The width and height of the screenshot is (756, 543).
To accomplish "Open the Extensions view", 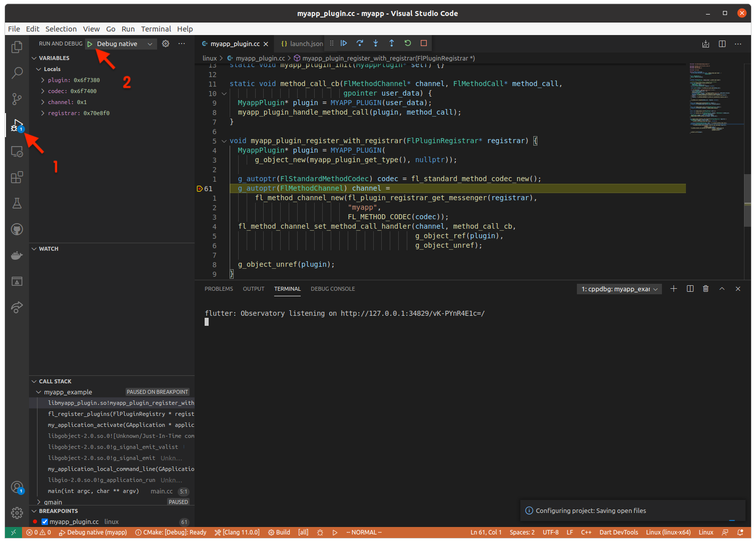I will pyautogui.click(x=17, y=177).
